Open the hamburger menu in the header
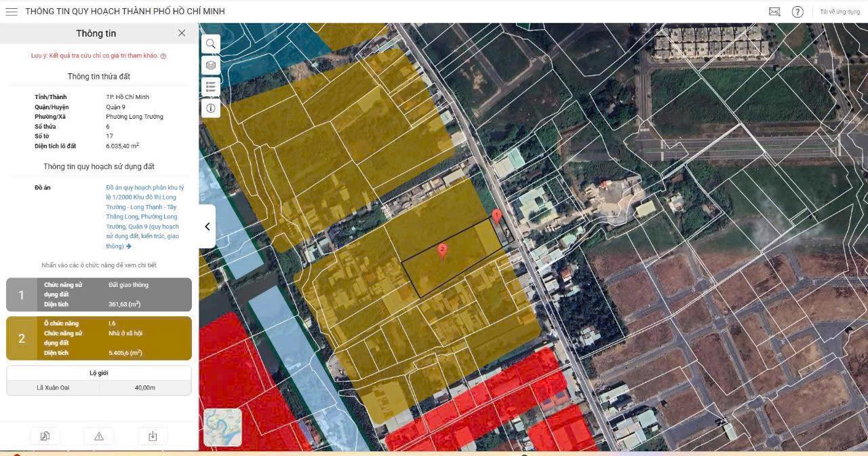Screen dimensions: 868x456 tap(12, 12)
